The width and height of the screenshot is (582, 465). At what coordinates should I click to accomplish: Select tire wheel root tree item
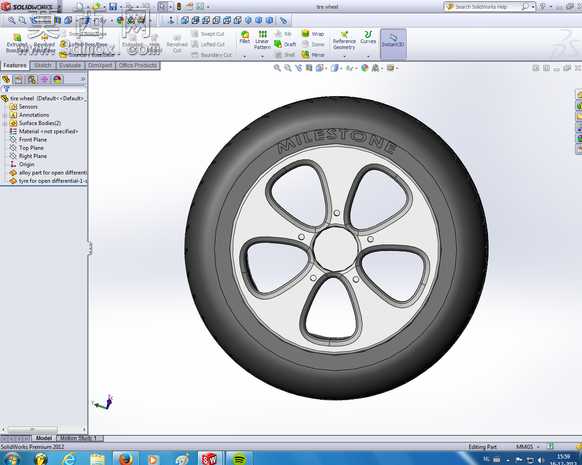point(43,98)
